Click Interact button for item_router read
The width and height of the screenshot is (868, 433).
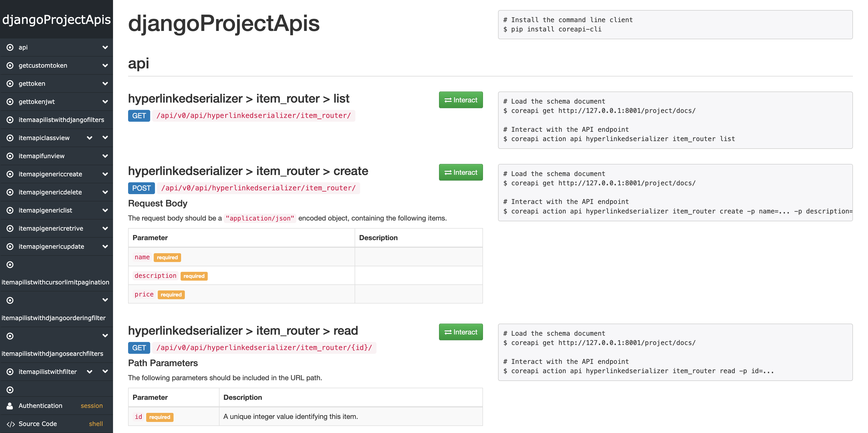[x=460, y=332]
